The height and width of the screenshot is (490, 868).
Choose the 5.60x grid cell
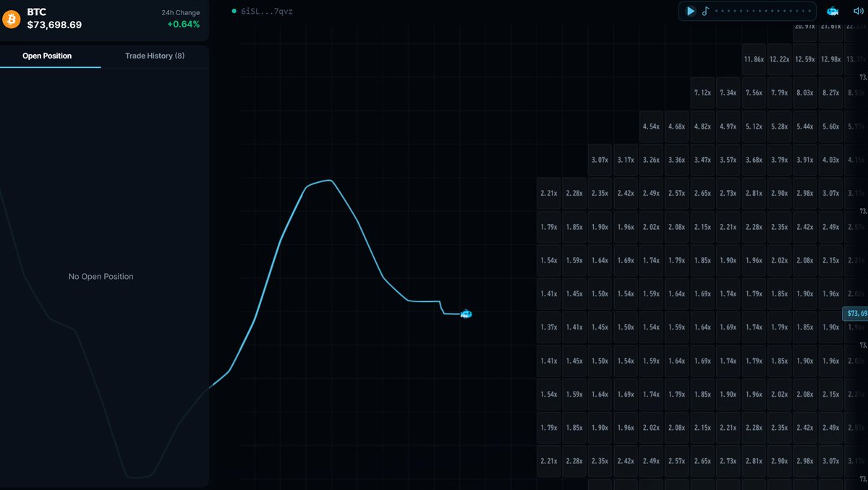click(x=830, y=126)
